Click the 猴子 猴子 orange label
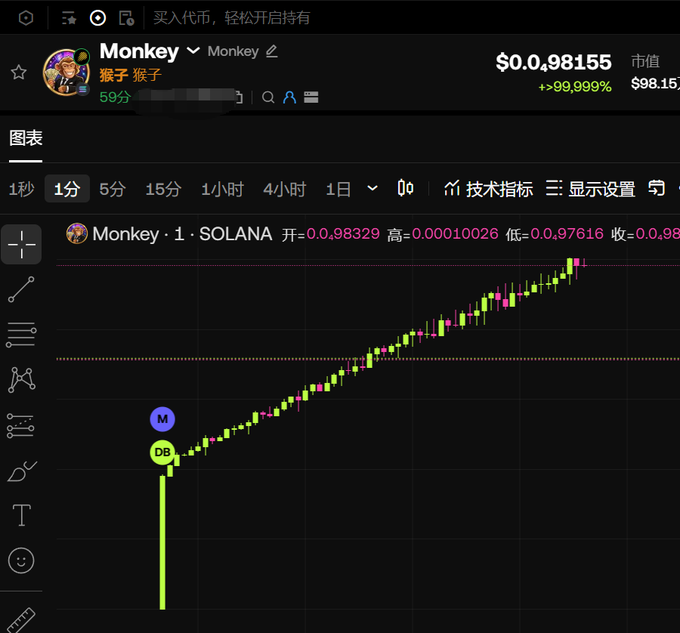Screen dimensions: 680x633 pos(131,75)
